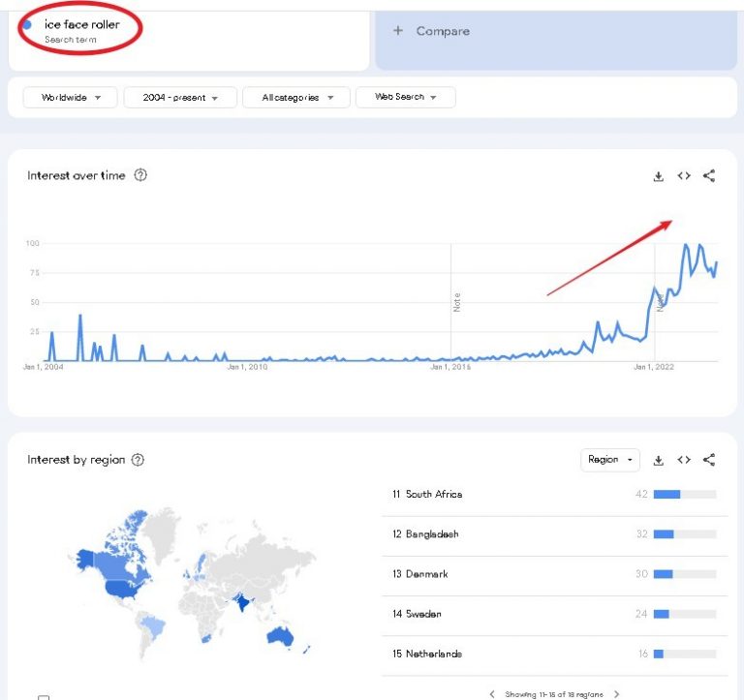Open help for Interest over time
This screenshot has height=700, width=744.
click(x=140, y=175)
